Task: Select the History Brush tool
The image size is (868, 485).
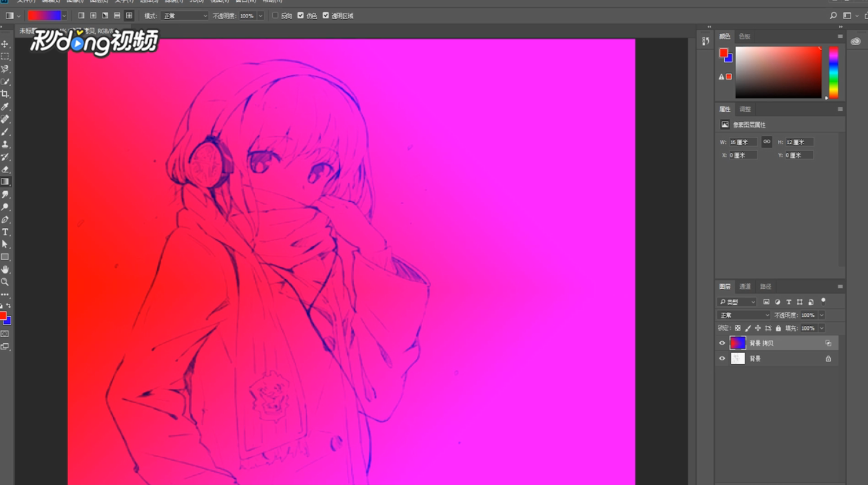Action: (x=5, y=157)
